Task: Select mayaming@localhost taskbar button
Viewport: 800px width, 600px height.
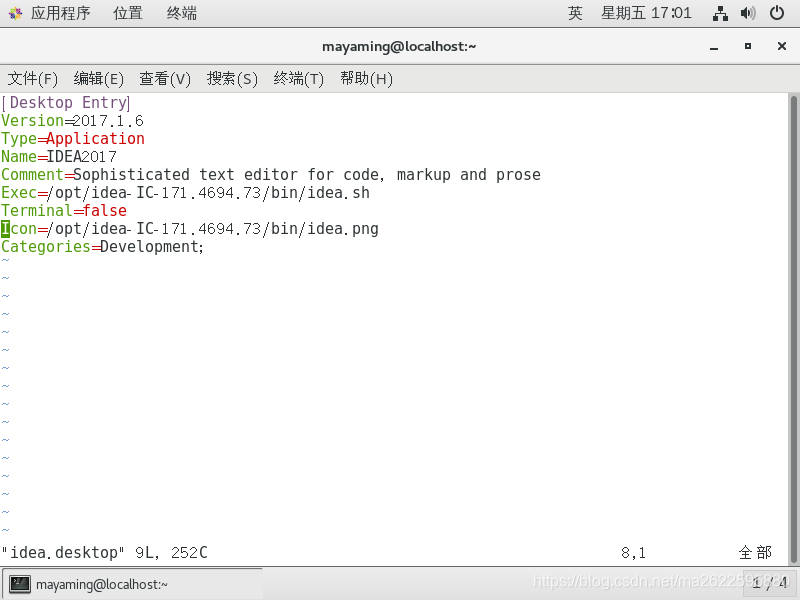Action: pyautogui.click(x=133, y=584)
